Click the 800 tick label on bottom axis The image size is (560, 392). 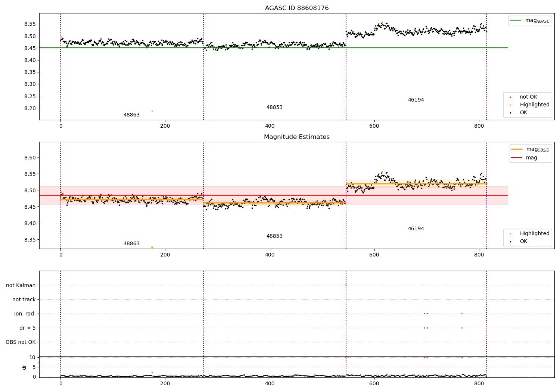479,383
